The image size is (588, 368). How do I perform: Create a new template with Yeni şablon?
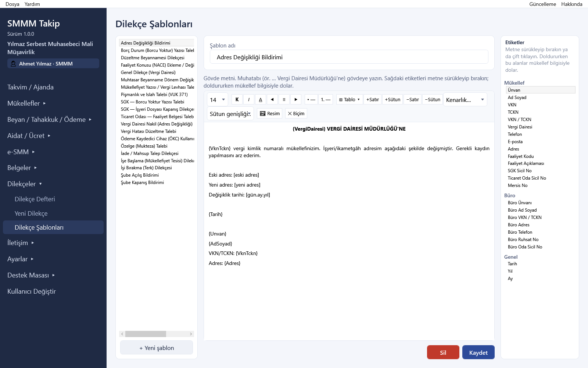tap(157, 348)
